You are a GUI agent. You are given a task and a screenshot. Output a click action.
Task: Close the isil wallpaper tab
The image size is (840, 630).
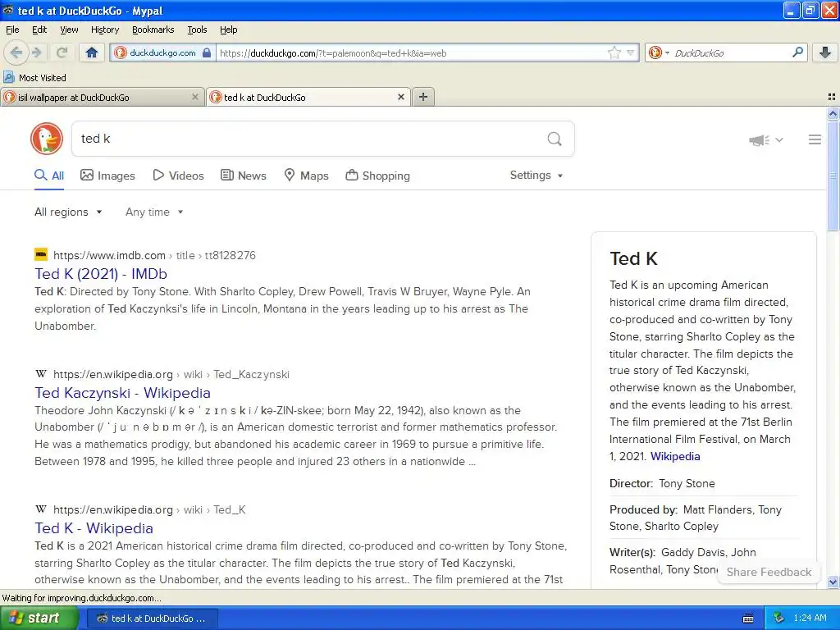(195, 97)
